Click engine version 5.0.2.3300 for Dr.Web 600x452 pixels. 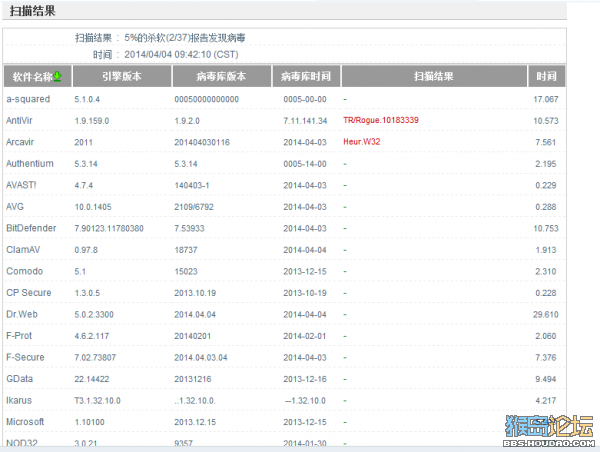(x=94, y=315)
